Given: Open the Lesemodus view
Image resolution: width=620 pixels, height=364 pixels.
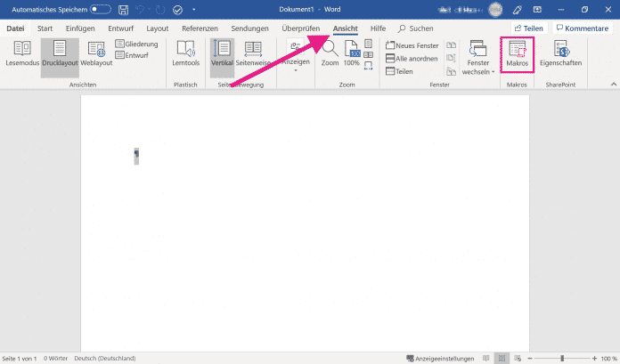Looking at the screenshot, I should 21,54.
